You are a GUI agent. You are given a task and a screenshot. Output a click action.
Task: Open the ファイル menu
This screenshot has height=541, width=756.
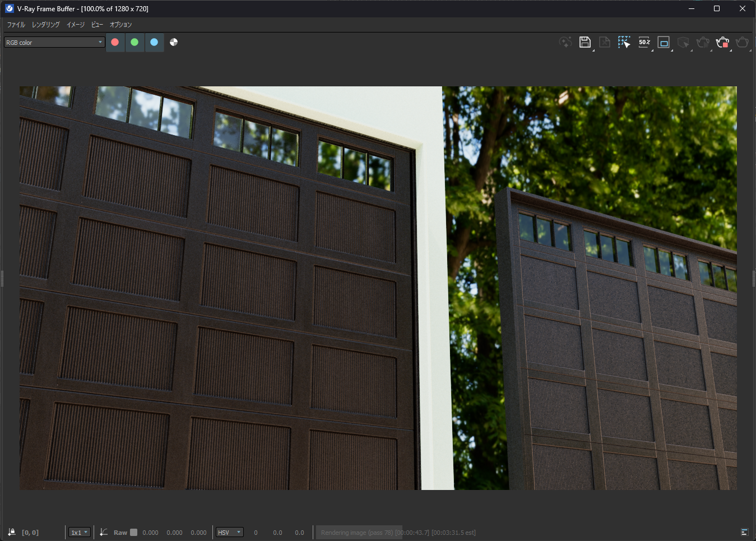16,25
